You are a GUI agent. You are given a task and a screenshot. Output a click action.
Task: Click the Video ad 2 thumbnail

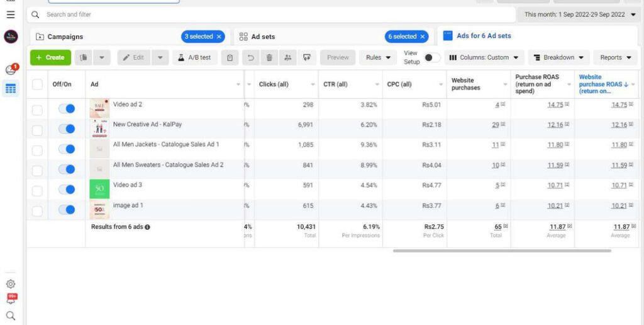(x=99, y=108)
